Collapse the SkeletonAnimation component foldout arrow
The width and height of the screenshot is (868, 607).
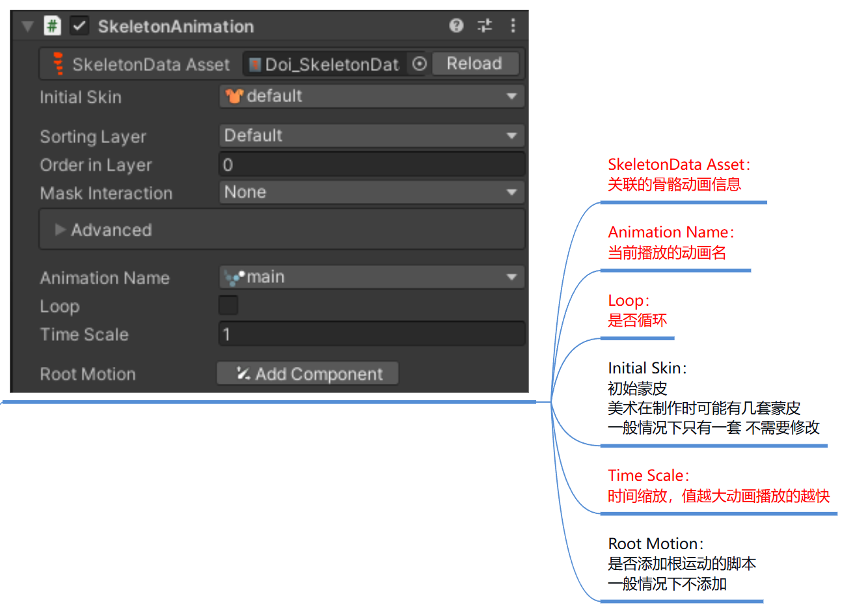tap(27, 26)
